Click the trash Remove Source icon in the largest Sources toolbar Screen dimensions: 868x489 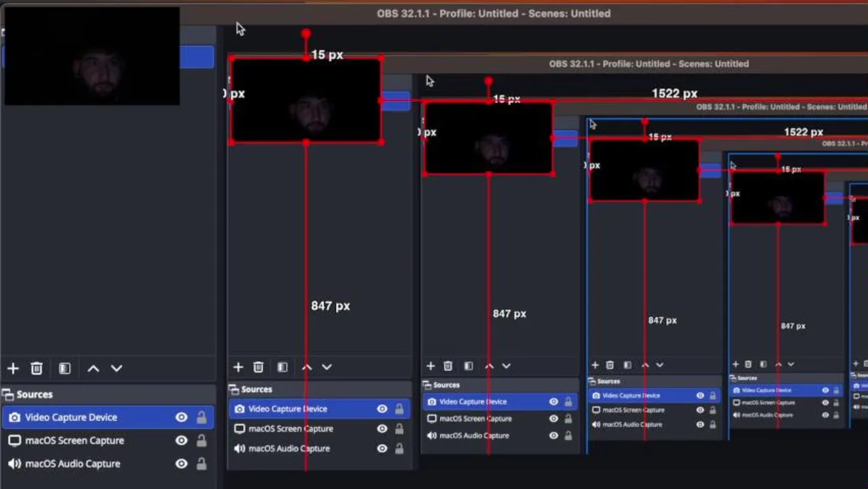click(x=37, y=368)
